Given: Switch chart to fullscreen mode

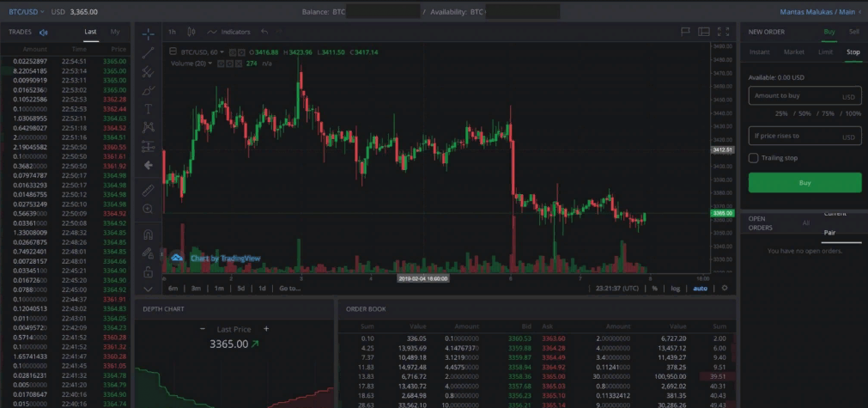Looking at the screenshot, I should point(723,32).
